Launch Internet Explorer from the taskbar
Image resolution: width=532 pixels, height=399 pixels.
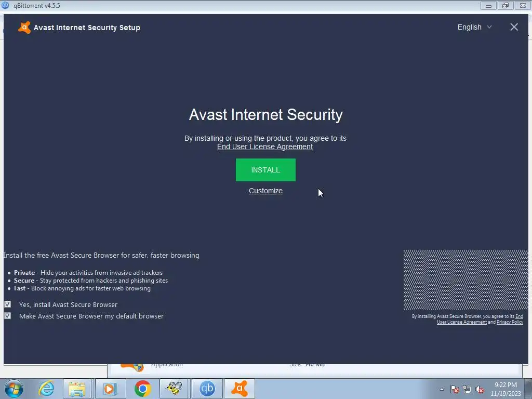click(46, 389)
